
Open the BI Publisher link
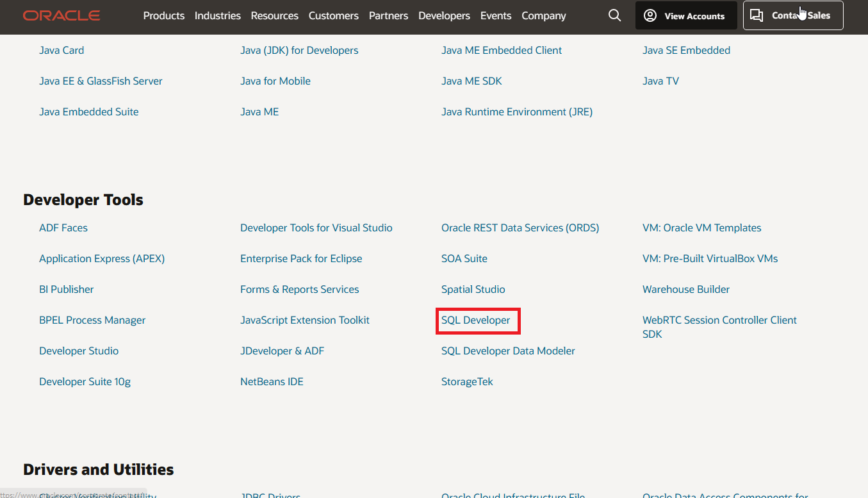67,289
